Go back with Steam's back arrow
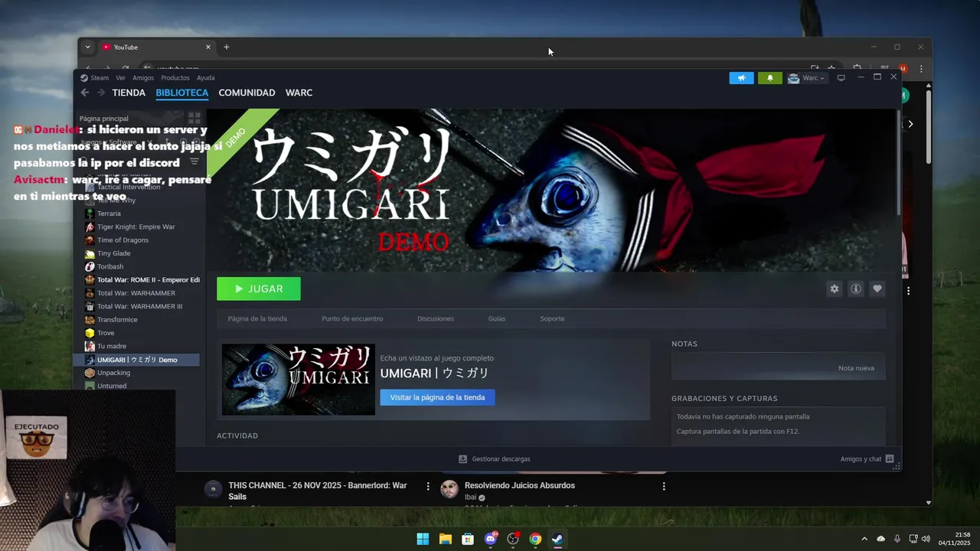The height and width of the screenshot is (551, 980). pyautogui.click(x=85, y=93)
